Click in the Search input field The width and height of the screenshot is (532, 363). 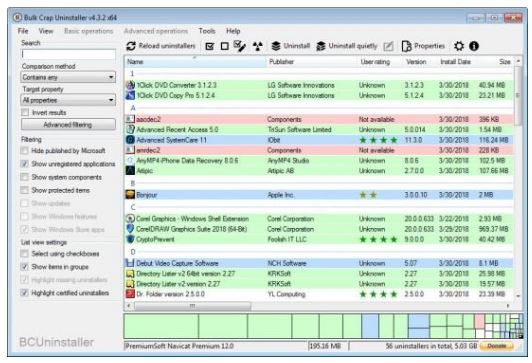pyautogui.click(x=68, y=54)
